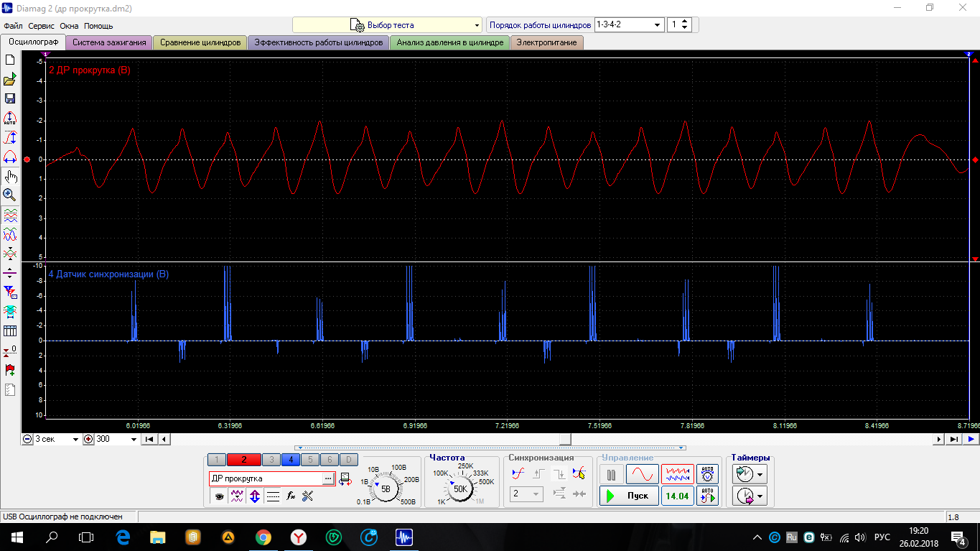This screenshot has height=551, width=980.
Task: Select the hand pan tool
Action: [10, 177]
